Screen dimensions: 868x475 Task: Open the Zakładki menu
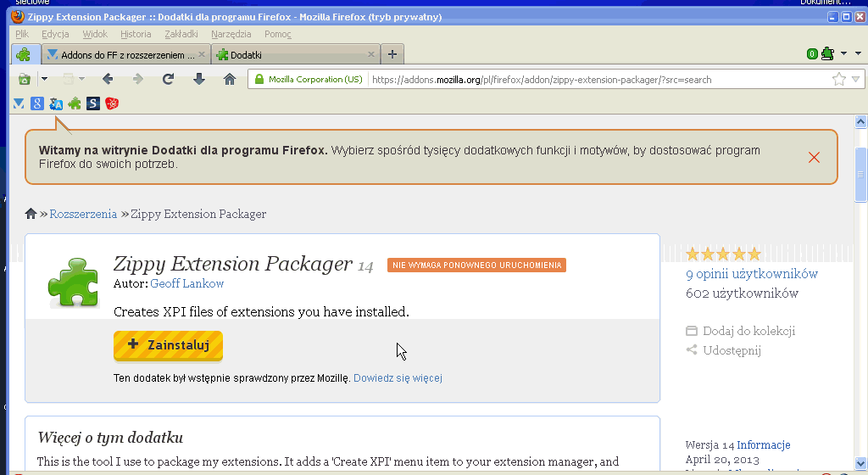181,34
